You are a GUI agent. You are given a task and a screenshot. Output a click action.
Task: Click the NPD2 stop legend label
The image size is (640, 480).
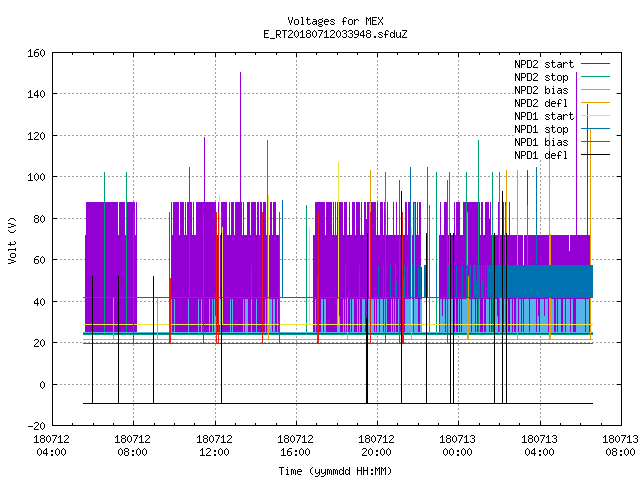541,77
